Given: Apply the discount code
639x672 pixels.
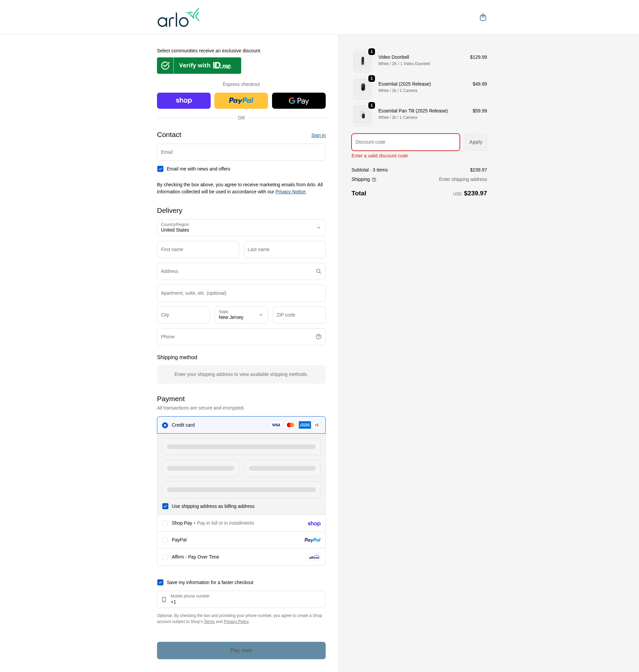Looking at the screenshot, I should (476, 142).
